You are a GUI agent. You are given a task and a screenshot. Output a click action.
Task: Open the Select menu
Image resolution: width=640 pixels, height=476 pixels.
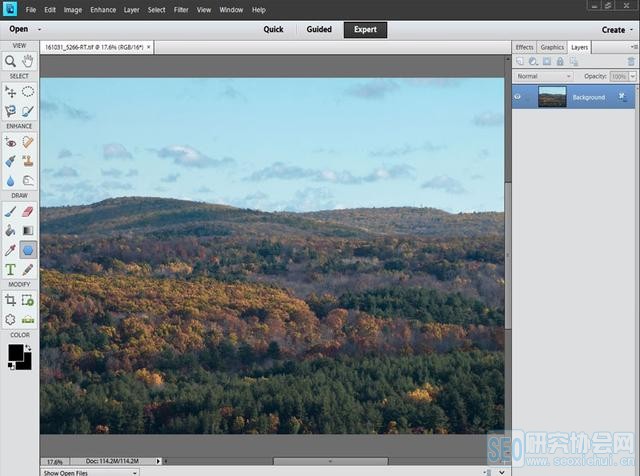[x=156, y=10]
